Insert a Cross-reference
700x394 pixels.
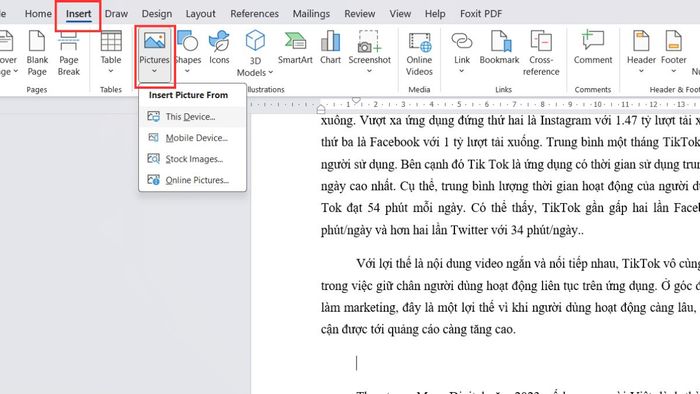tap(541, 54)
